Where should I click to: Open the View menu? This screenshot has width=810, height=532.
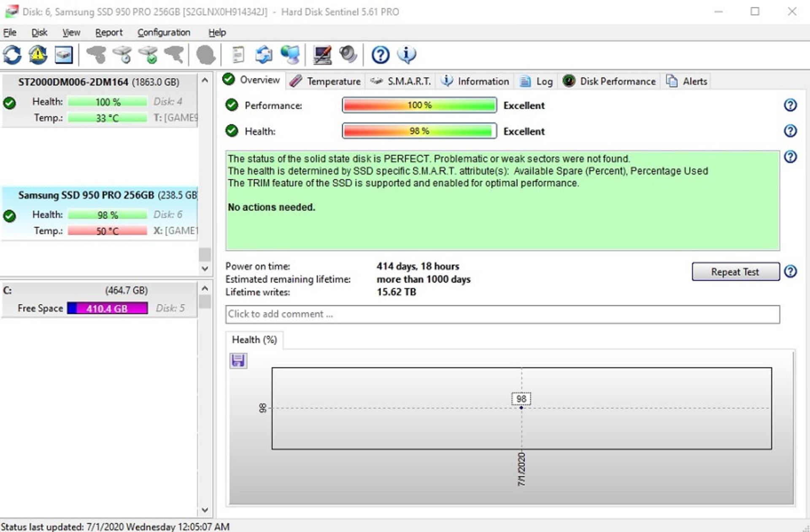(x=71, y=32)
